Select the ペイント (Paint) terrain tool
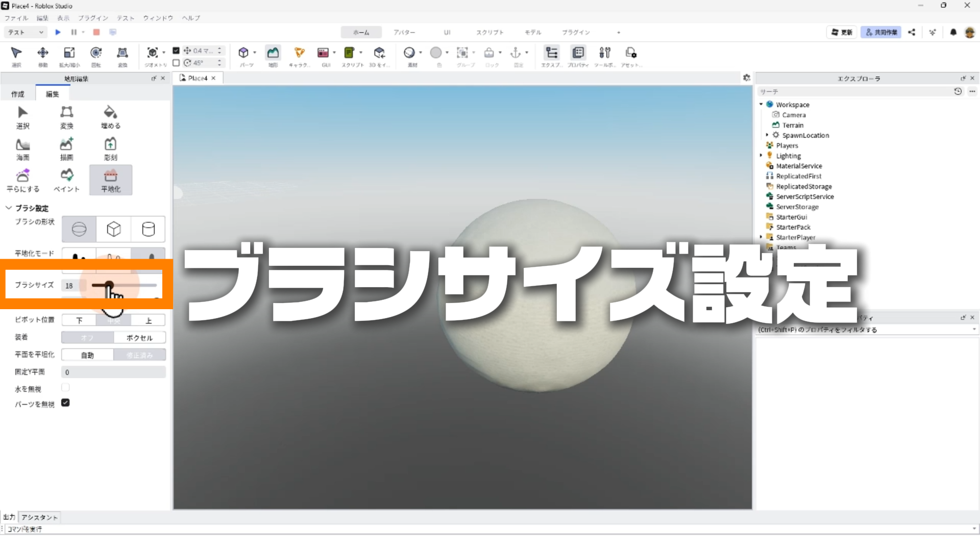 [66, 180]
